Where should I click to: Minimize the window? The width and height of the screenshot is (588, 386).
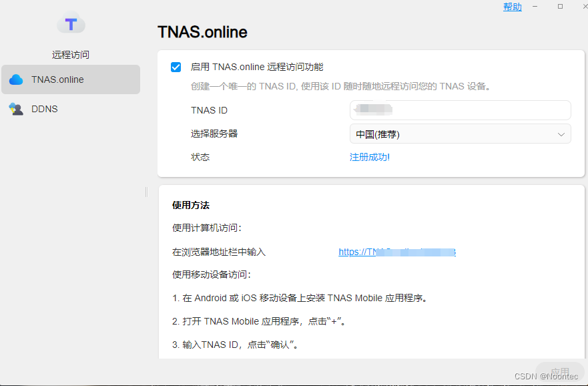(535, 7)
